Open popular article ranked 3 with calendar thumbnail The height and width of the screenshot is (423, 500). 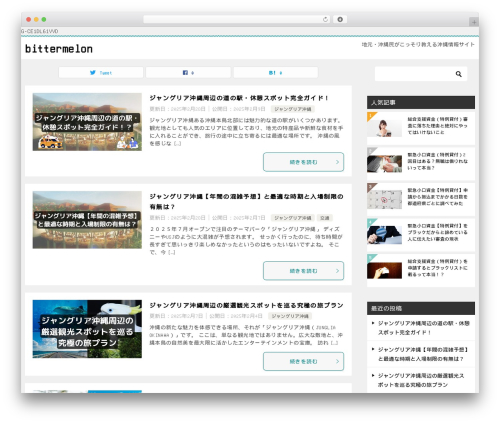421,199
